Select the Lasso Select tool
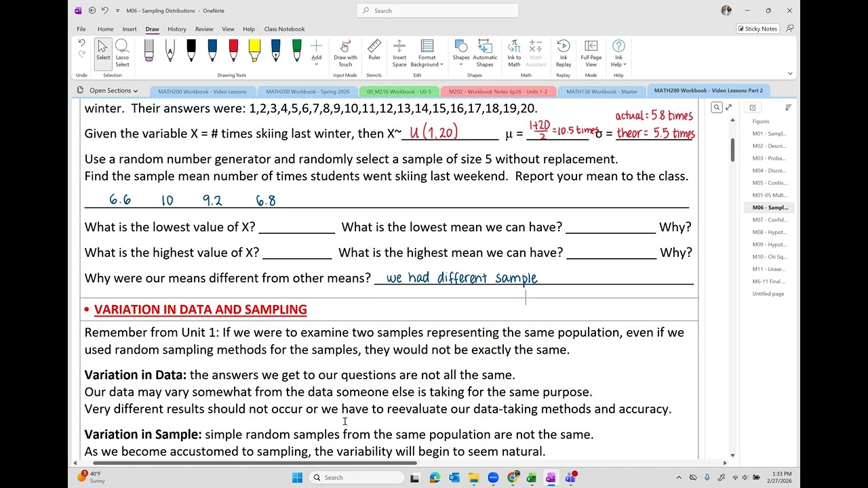 (122, 53)
